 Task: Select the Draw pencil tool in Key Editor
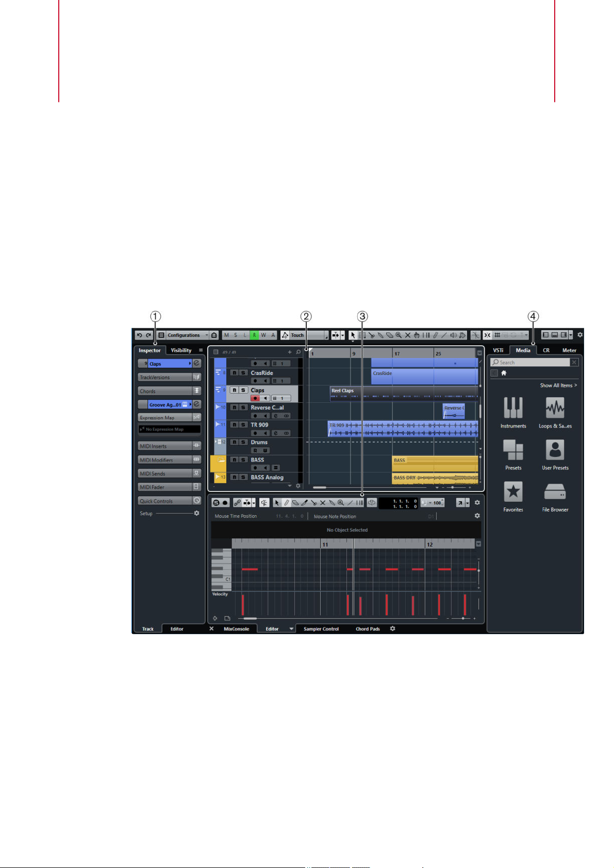tap(286, 503)
